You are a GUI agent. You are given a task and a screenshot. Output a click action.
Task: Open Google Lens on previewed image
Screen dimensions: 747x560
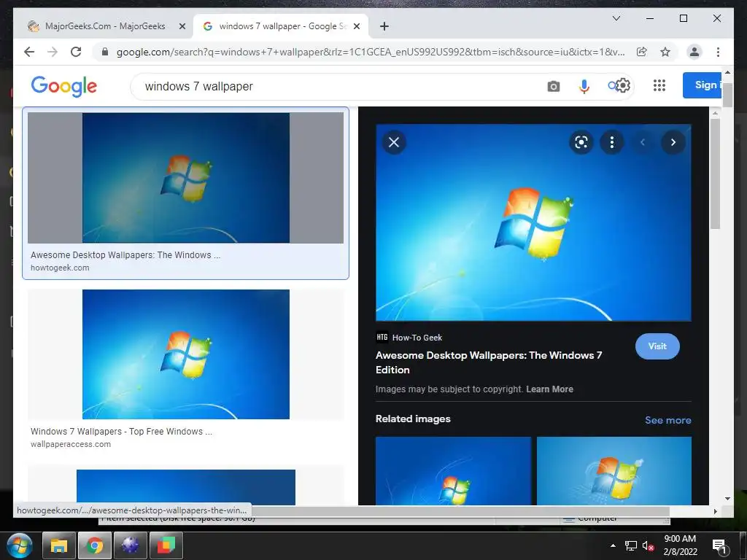pos(581,142)
